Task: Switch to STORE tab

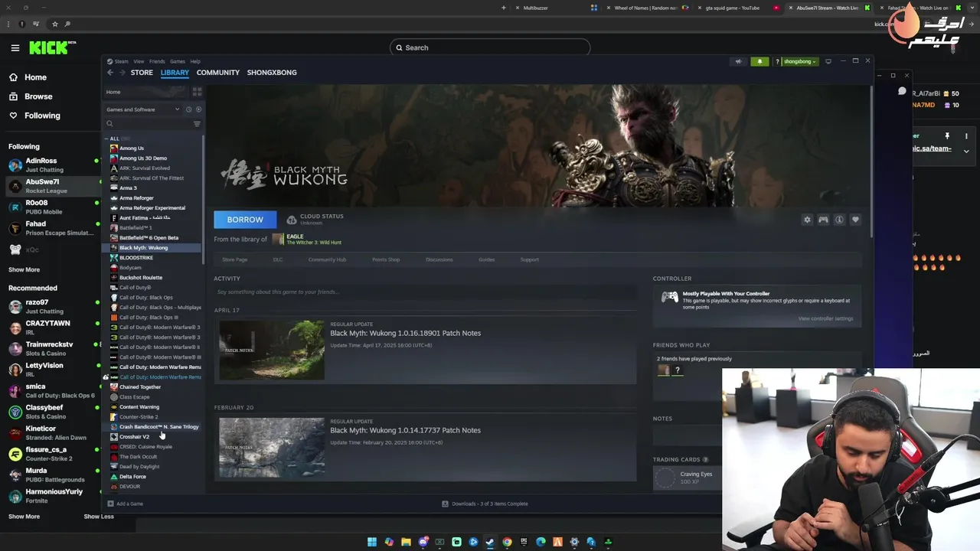Action: [142, 73]
